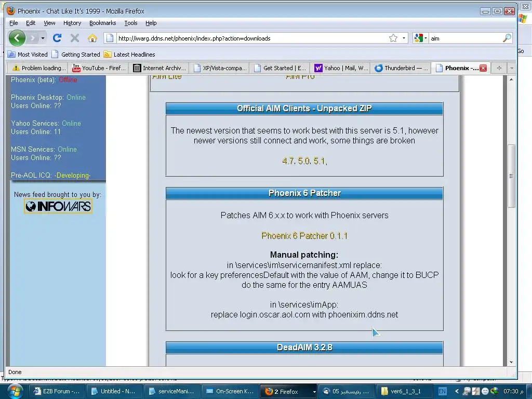
Task: Switch to On-Screen Keyboard taskbar item
Action: tap(230, 391)
